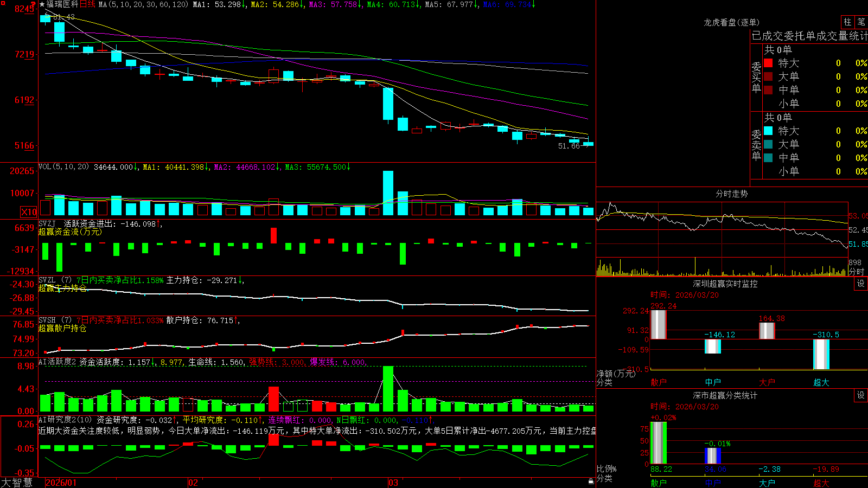
Task: Click the small red square icon in top-left corner
Action: point(4,3)
